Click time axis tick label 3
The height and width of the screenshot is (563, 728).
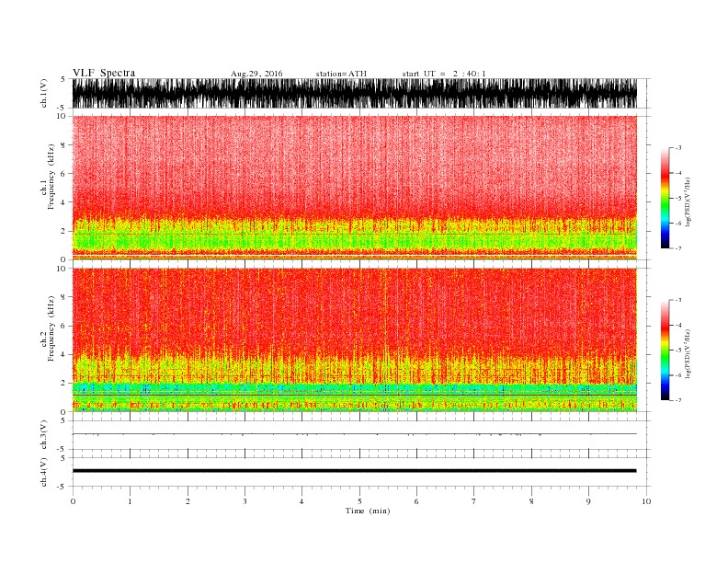click(x=245, y=501)
